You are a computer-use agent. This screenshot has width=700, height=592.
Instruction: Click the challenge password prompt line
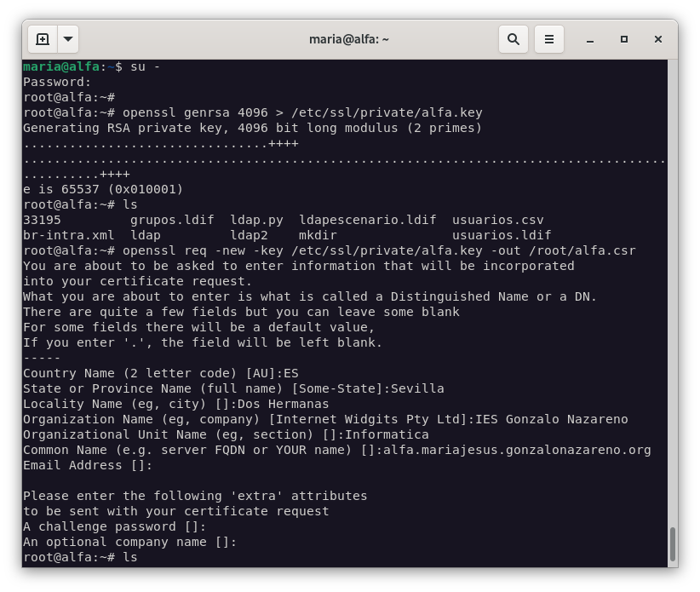pyautogui.click(x=114, y=526)
